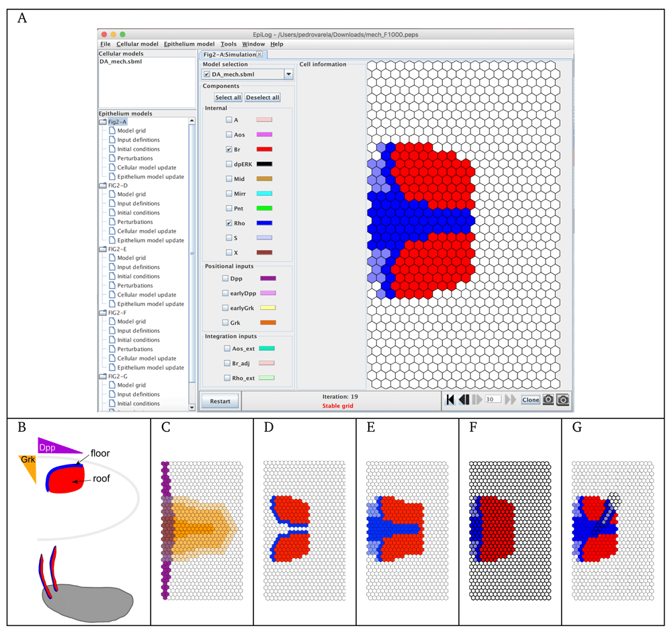
Task: Click the rightmost dark camera icon
Action: (x=562, y=399)
